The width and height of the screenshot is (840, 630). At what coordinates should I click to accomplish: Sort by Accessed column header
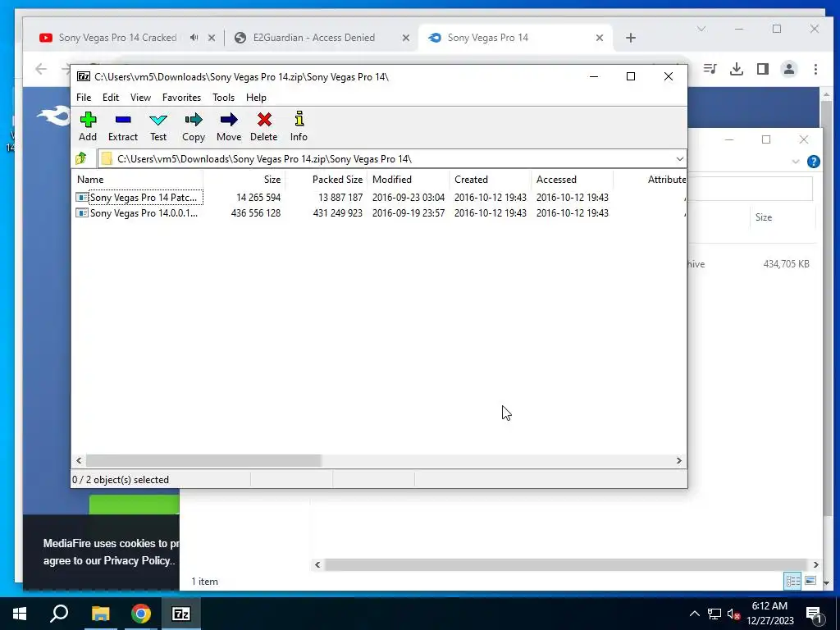point(572,180)
